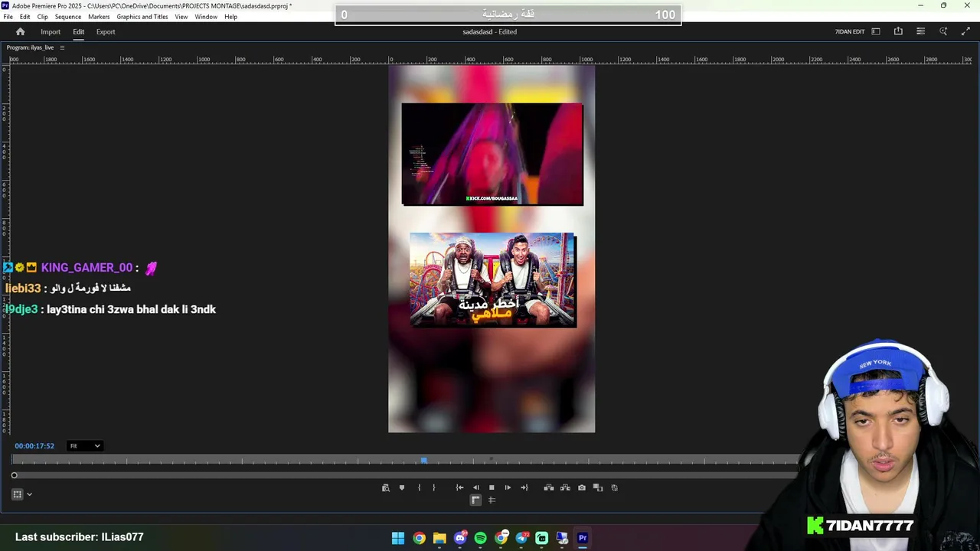Open the Comparison View button

point(598,487)
